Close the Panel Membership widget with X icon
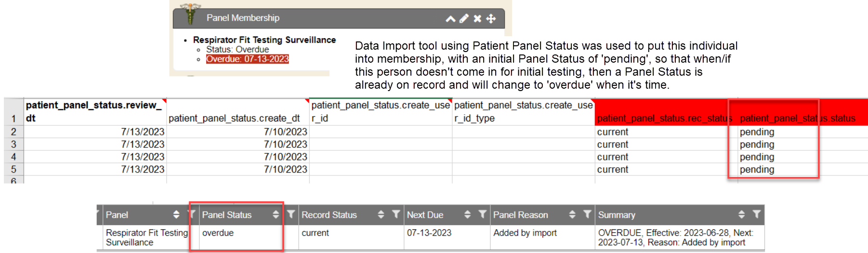The image size is (868, 253). coord(477,19)
